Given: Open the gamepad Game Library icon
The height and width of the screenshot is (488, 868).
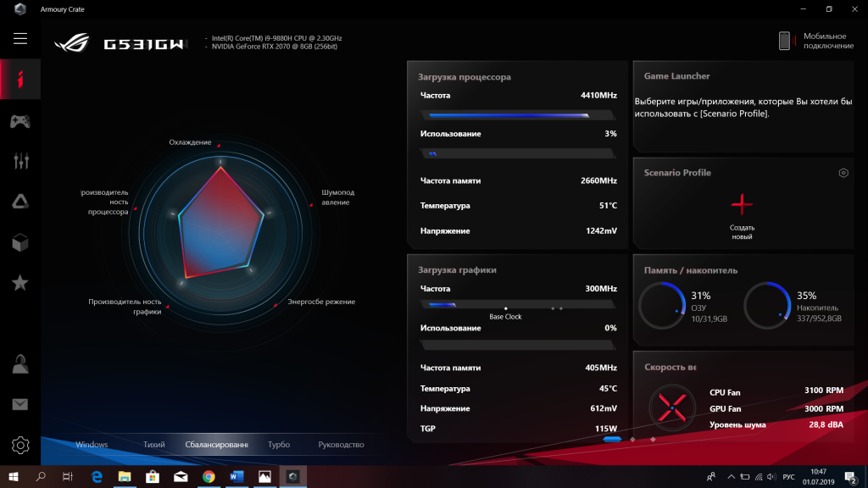Looking at the screenshot, I should click(x=20, y=121).
